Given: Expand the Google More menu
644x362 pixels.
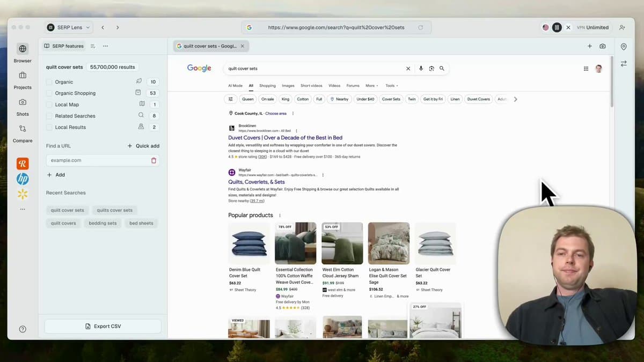Looking at the screenshot, I should [x=372, y=86].
